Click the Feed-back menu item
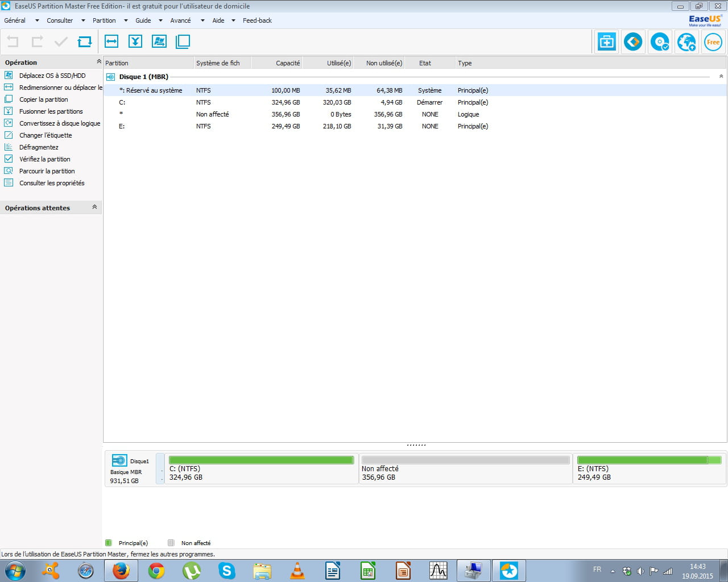Screen dimensions: 728x582 point(257,20)
